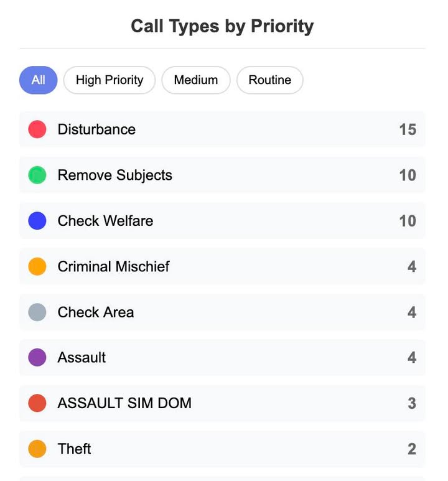Show Routine priority calls
The height and width of the screenshot is (481, 448).
[269, 80]
